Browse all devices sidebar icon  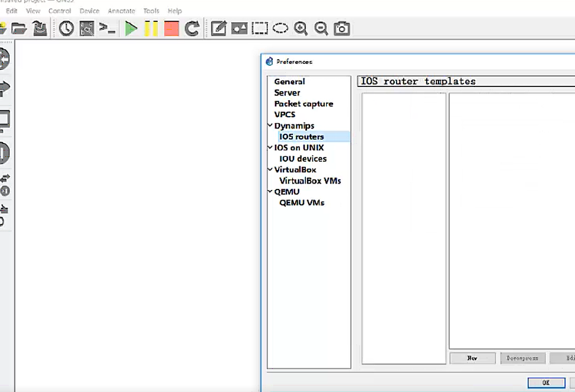[x=4, y=185]
